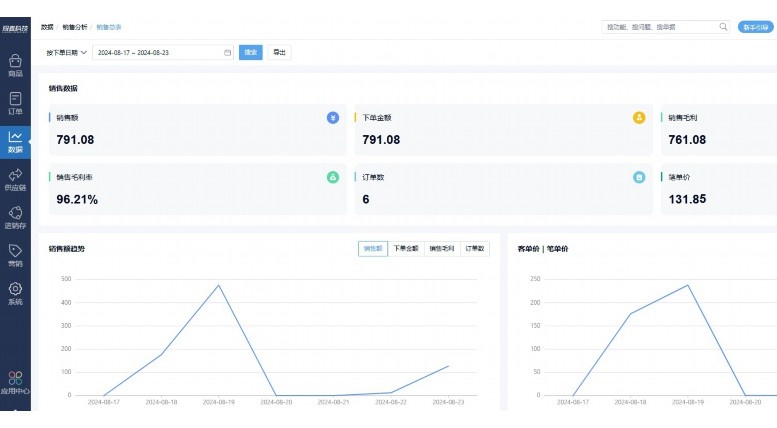The height and width of the screenshot is (428, 777).
Task: Select the 销售毛利 trend tab
Action: (442, 249)
